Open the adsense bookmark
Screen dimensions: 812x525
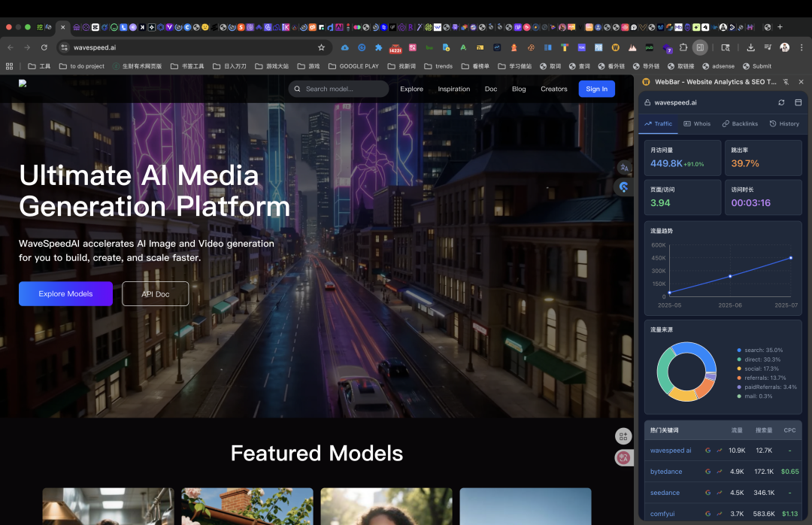click(x=718, y=66)
